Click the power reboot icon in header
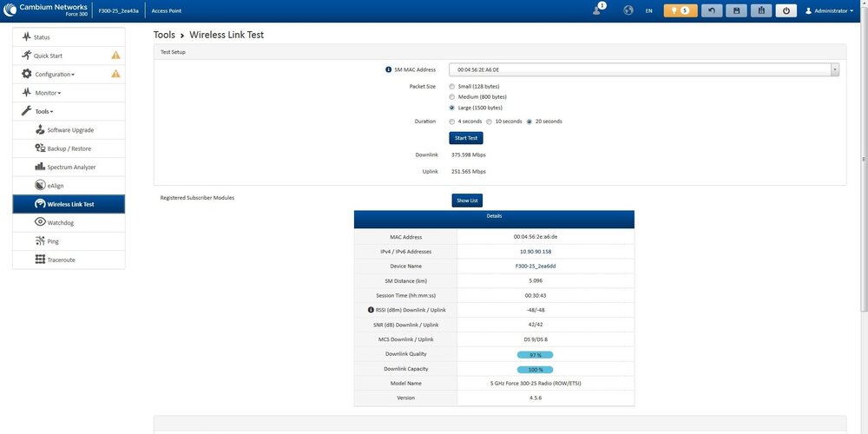This screenshot has height=434, width=868. click(x=786, y=10)
